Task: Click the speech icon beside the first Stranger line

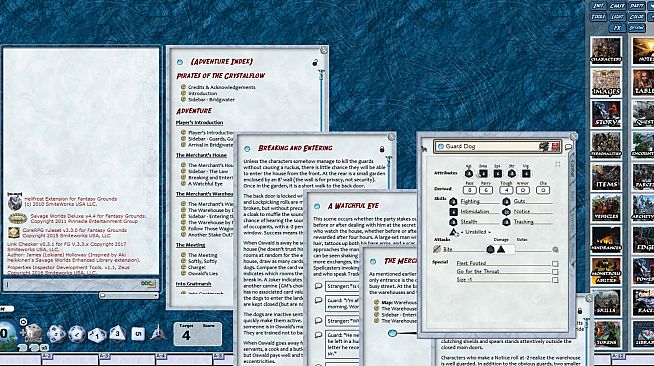Action: pos(318,286)
